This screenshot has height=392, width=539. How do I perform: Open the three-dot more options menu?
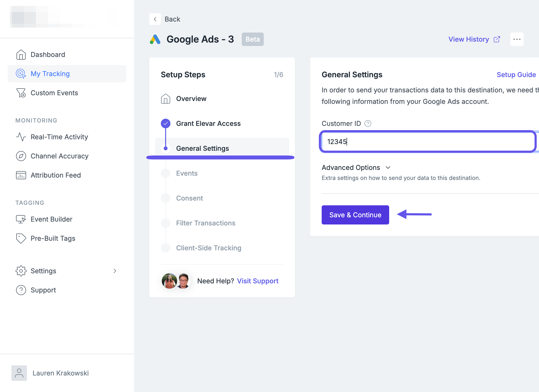pyautogui.click(x=517, y=39)
